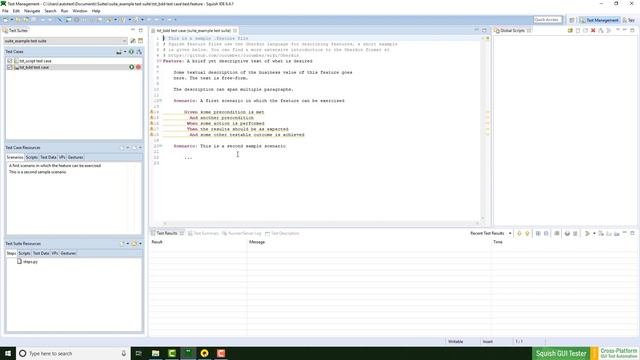This screenshot has height=360, width=640.
Task: Click the editor horizontal scrollbar
Action: pos(321,223)
